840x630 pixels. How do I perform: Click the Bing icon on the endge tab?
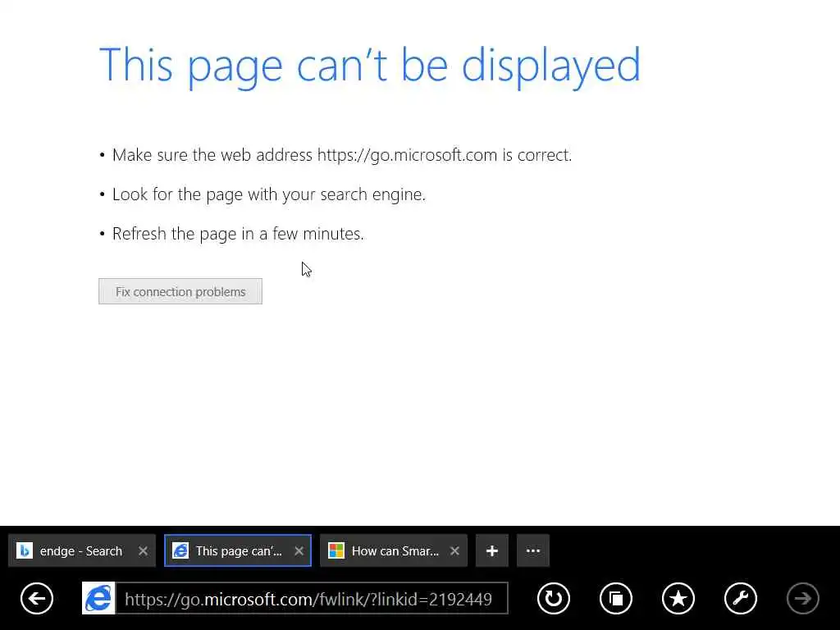[25, 550]
